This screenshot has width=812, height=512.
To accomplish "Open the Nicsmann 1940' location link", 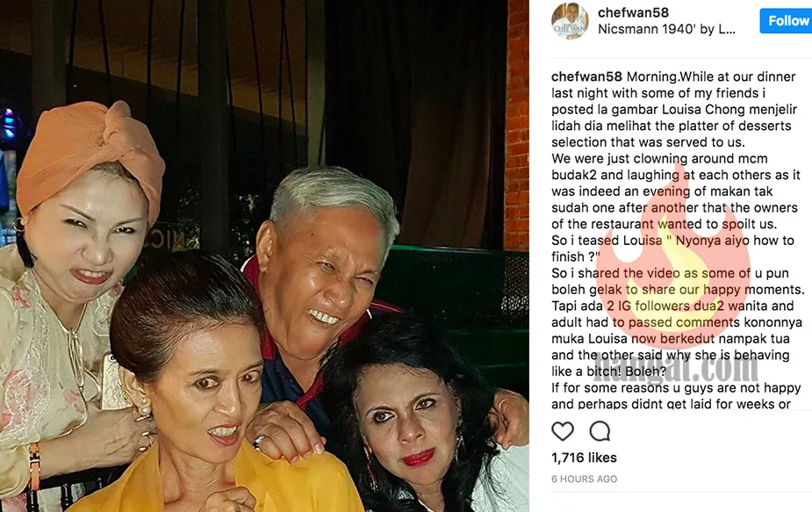I will point(666,30).
